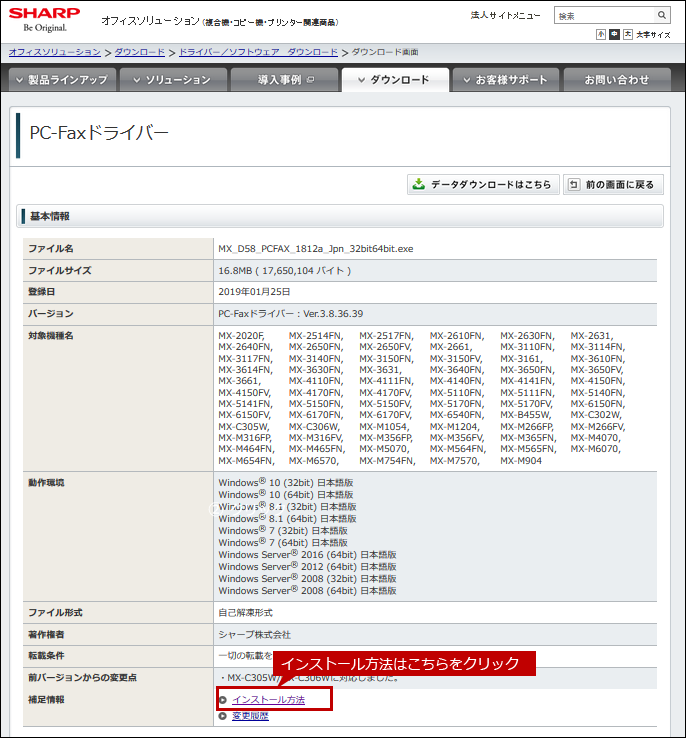Click the ダウンロード画面 breadcrumb text
686x738 pixels.
[385, 52]
